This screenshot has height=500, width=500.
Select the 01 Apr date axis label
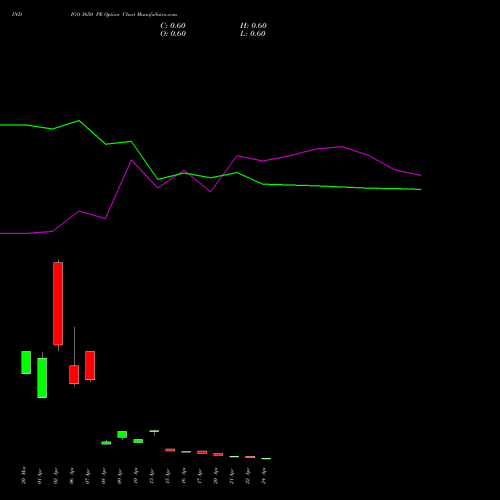click(x=40, y=476)
